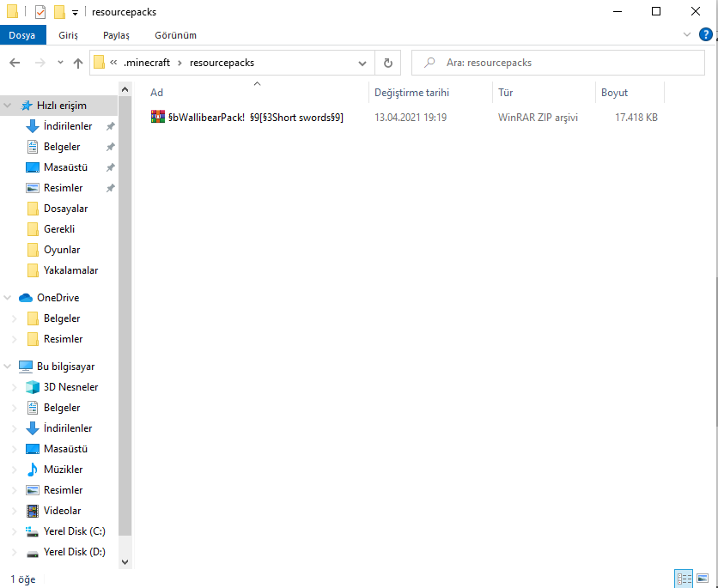Open Help with the question mark icon
Viewport: 718px width, 588px height.
706,35
